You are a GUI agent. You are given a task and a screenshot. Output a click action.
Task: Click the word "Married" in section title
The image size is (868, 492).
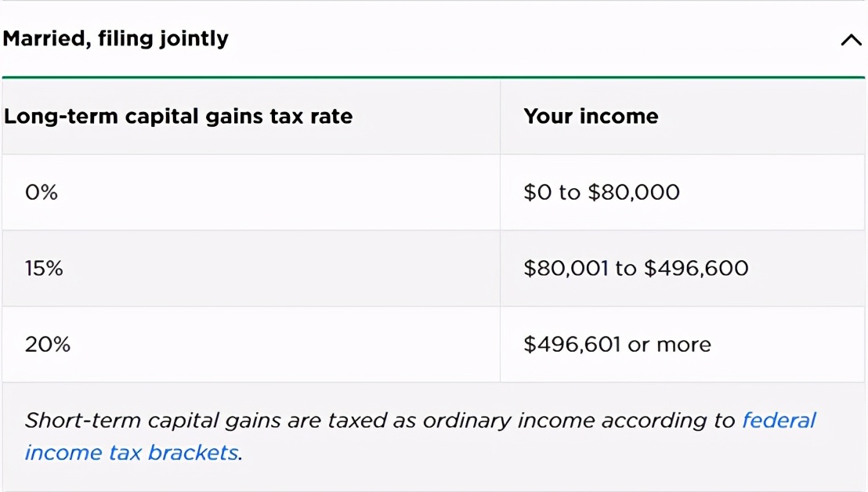(45, 38)
